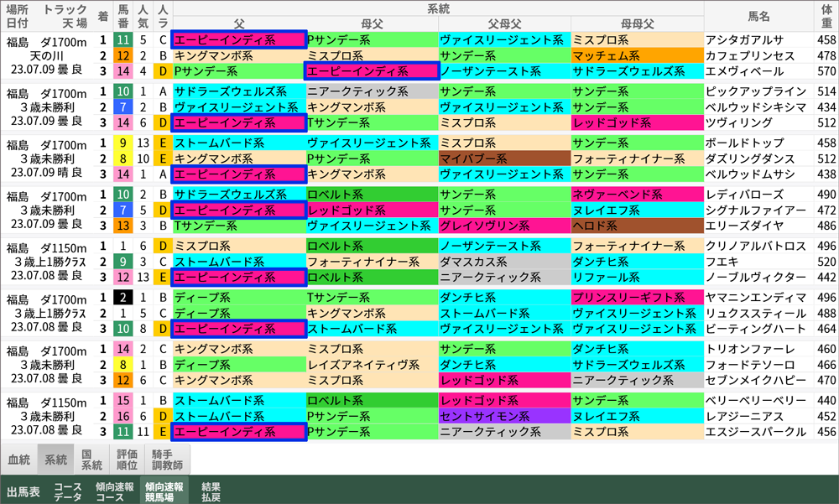The width and height of the screenshot is (839, 504).
Task: Click the 母母父 column header
Action: point(638,23)
